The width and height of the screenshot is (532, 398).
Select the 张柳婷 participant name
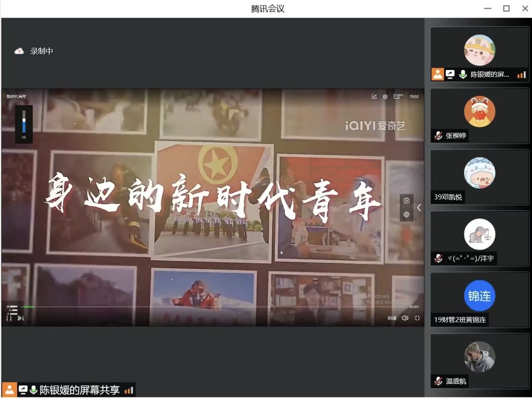tap(456, 136)
